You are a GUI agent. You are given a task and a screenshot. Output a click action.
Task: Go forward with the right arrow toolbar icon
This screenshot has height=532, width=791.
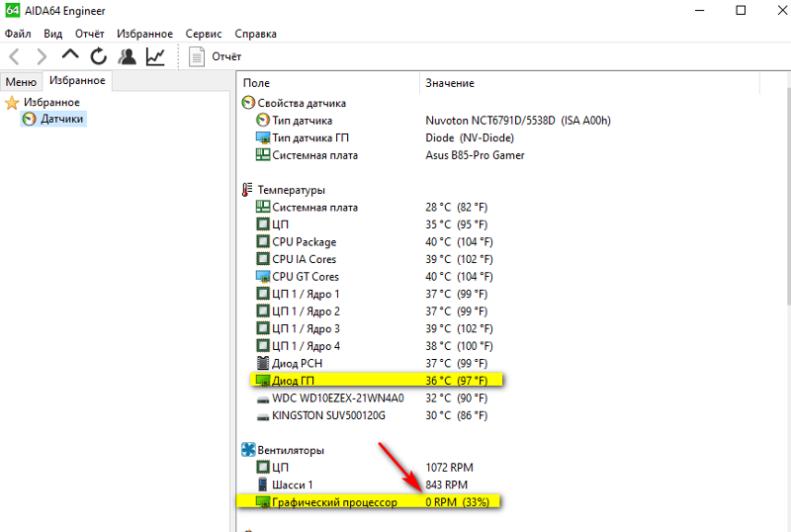[x=42, y=56]
